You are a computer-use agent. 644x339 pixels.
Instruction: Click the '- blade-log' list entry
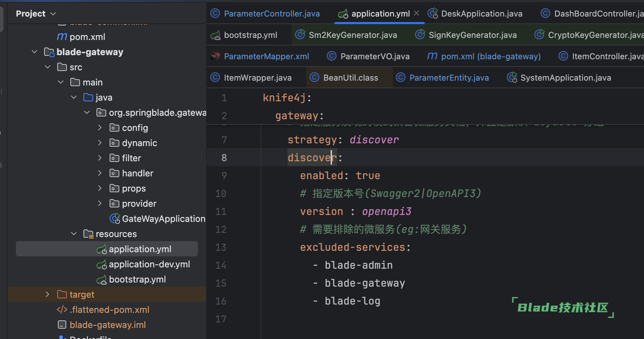pos(346,301)
